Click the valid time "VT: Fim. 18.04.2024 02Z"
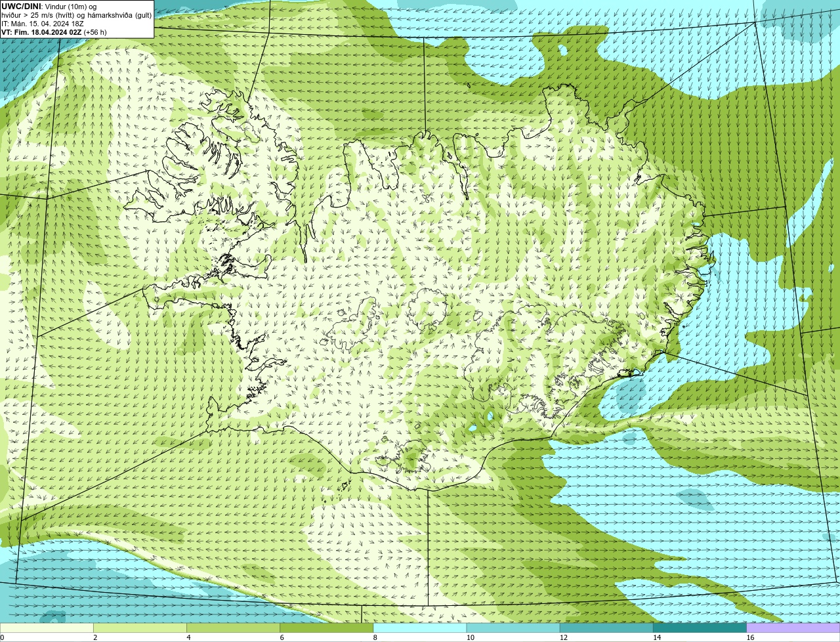Screen dimensions: 840x642 coord(41,32)
